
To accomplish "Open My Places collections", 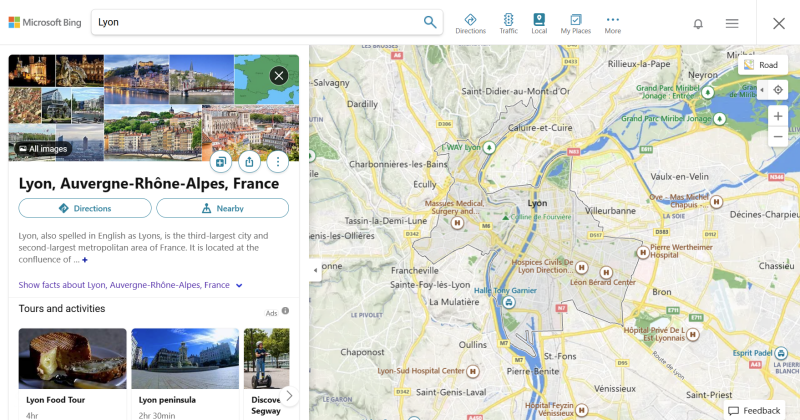I will coord(575,23).
